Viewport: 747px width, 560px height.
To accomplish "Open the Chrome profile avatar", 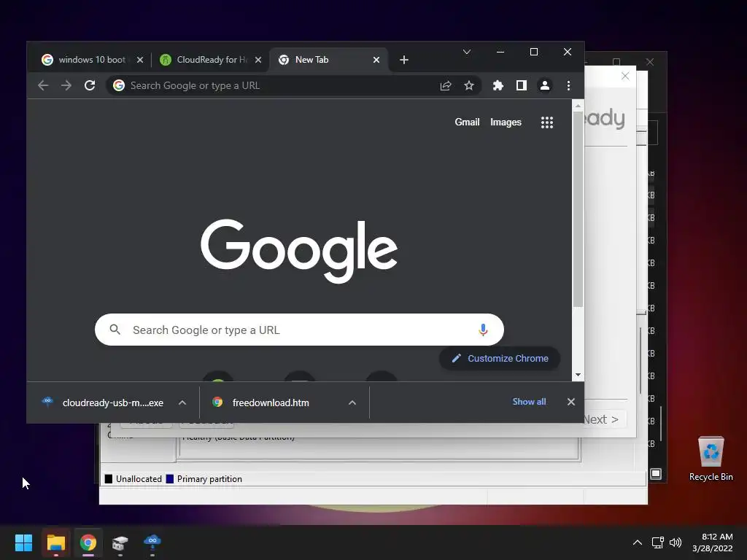I will pyautogui.click(x=544, y=86).
